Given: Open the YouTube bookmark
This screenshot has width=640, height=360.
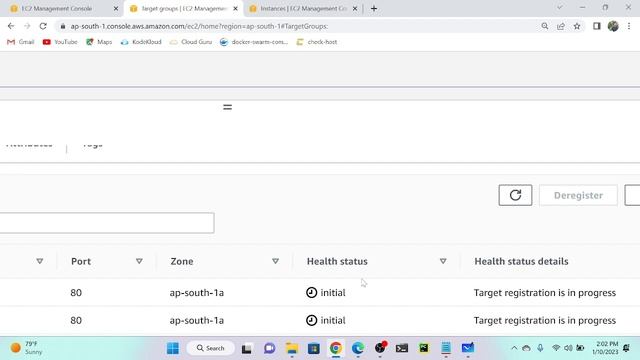Looking at the screenshot, I should [60, 42].
